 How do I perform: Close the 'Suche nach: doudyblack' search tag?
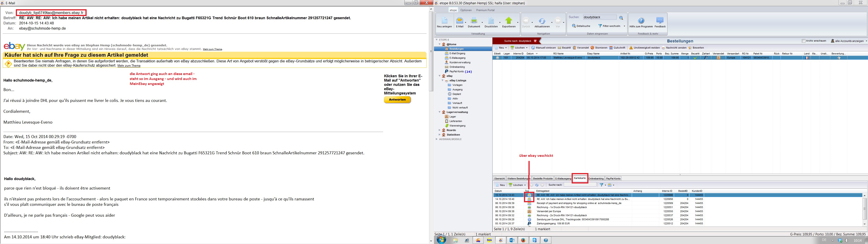point(535,41)
